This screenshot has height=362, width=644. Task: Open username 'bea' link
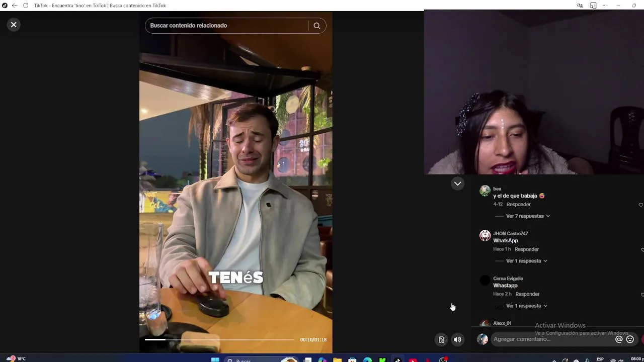click(x=497, y=189)
